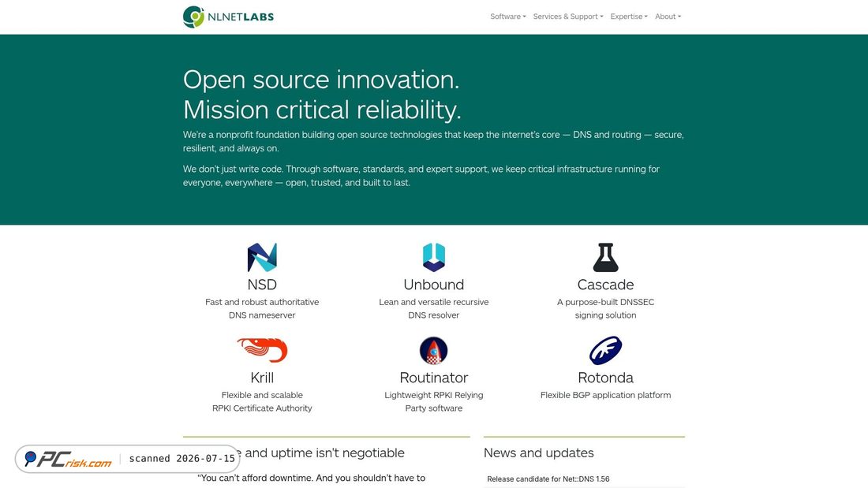
Task: Select 'A purpose-built DNSSEC signing solution' text
Action: tap(605, 309)
